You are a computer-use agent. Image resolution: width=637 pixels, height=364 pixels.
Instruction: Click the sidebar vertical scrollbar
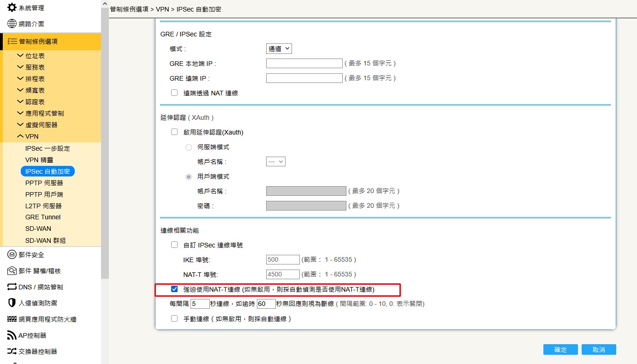[105, 138]
